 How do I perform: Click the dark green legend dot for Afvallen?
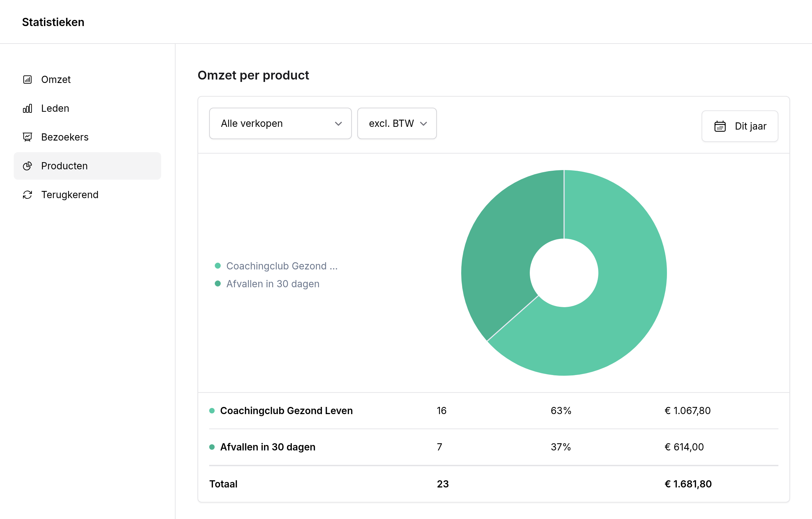click(x=218, y=283)
